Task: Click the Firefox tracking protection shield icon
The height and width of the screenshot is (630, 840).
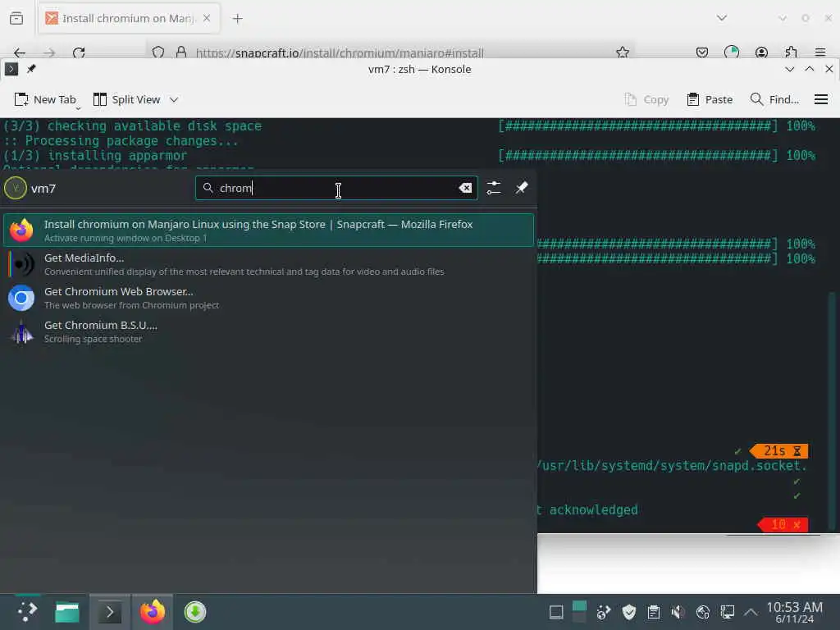Action: coord(158,52)
